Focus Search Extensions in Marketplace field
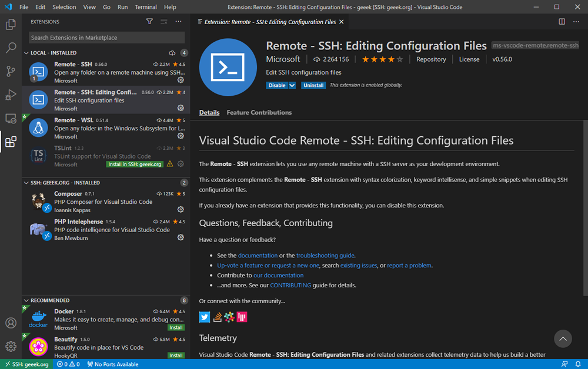This screenshot has height=369, width=588. tap(107, 38)
